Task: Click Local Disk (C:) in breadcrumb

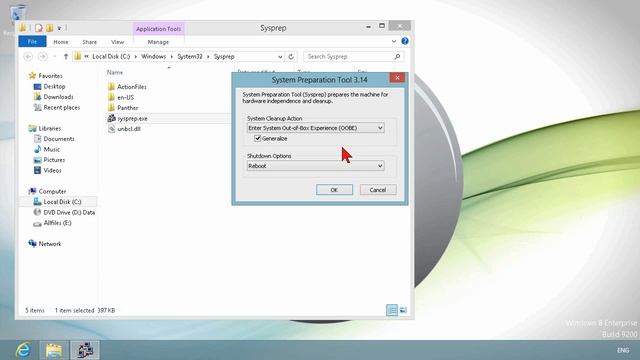Action: click(111, 57)
